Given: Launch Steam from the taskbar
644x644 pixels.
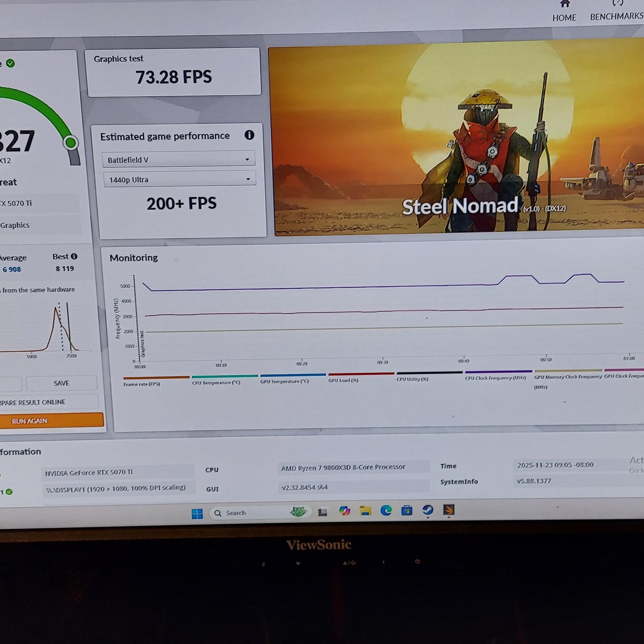Looking at the screenshot, I should [x=428, y=510].
